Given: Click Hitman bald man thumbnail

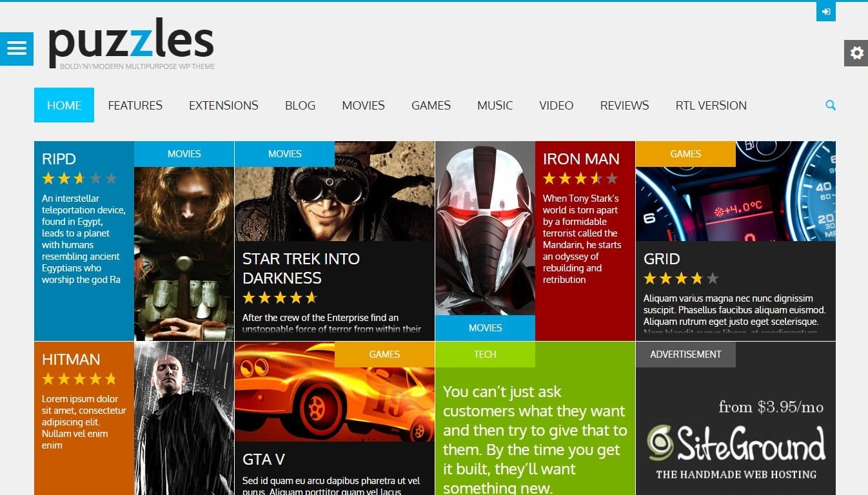Looking at the screenshot, I should pos(184,418).
